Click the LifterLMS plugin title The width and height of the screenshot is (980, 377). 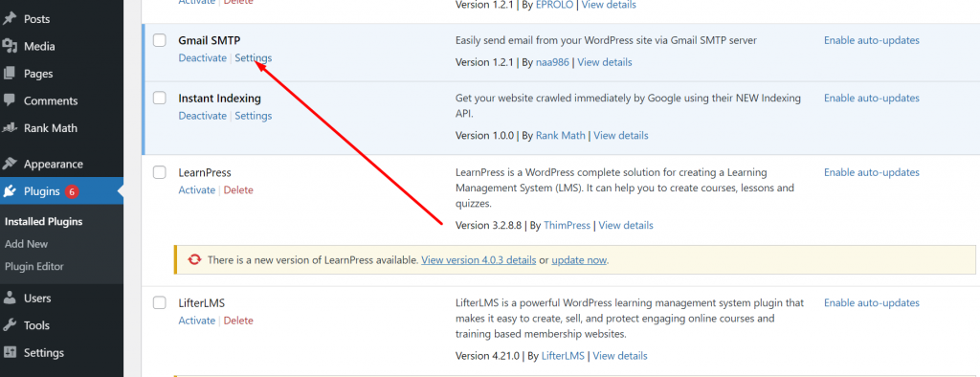202,302
